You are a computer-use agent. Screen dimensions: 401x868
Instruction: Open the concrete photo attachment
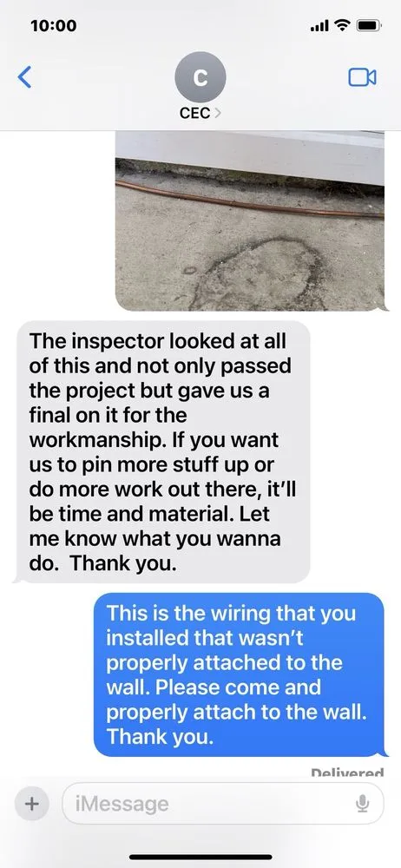pos(249,220)
